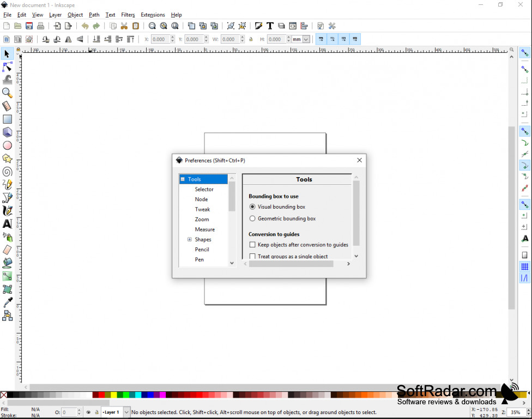Toggle guide snapping in snap bar
The image size is (532, 419).
[x=524, y=278]
